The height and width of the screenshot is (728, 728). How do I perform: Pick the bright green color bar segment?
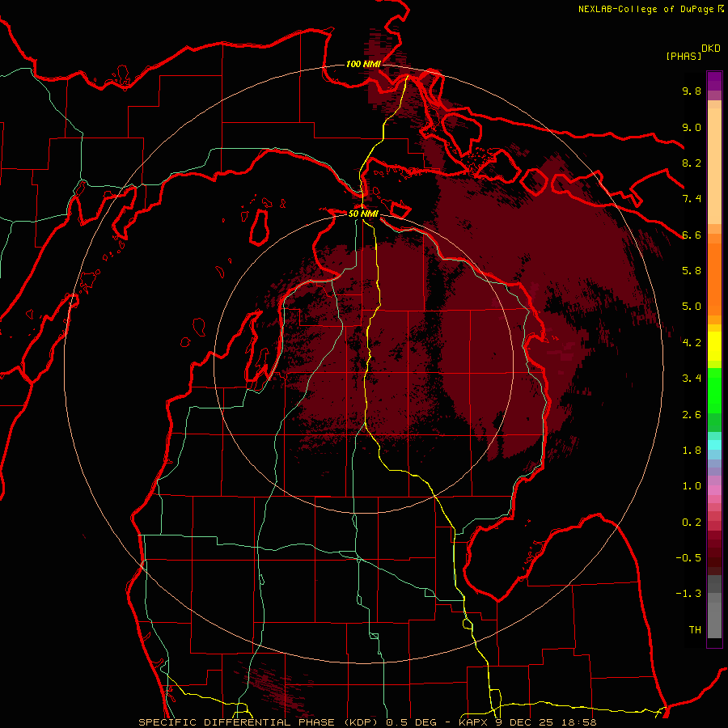[714, 390]
